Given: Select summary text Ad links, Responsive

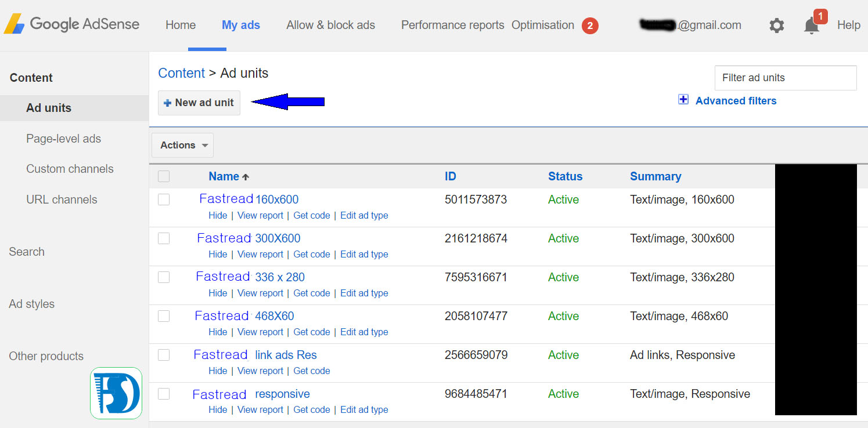Looking at the screenshot, I should tap(682, 355).
